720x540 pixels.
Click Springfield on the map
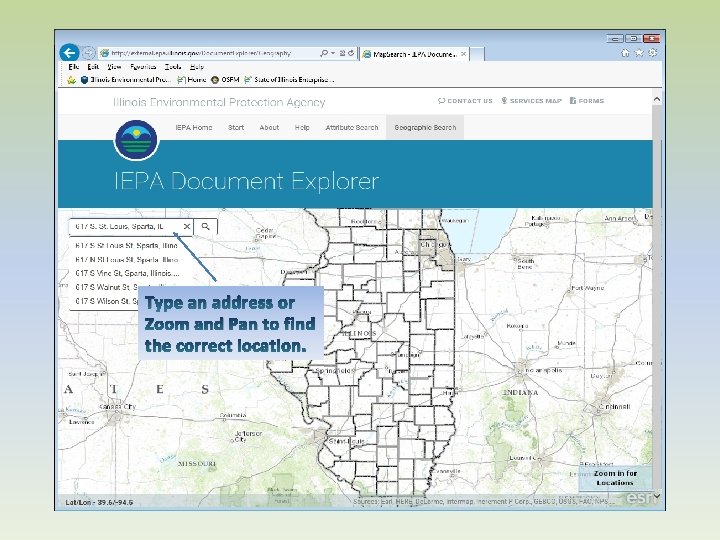tap(335, 370)
